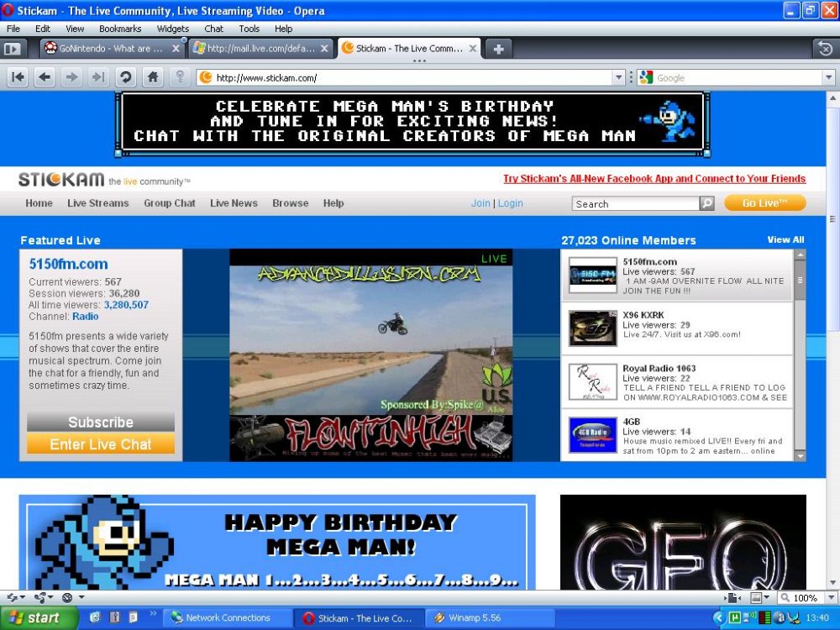Open the Wand password key icon
This screenshot has height=630, width=840.
180,77
